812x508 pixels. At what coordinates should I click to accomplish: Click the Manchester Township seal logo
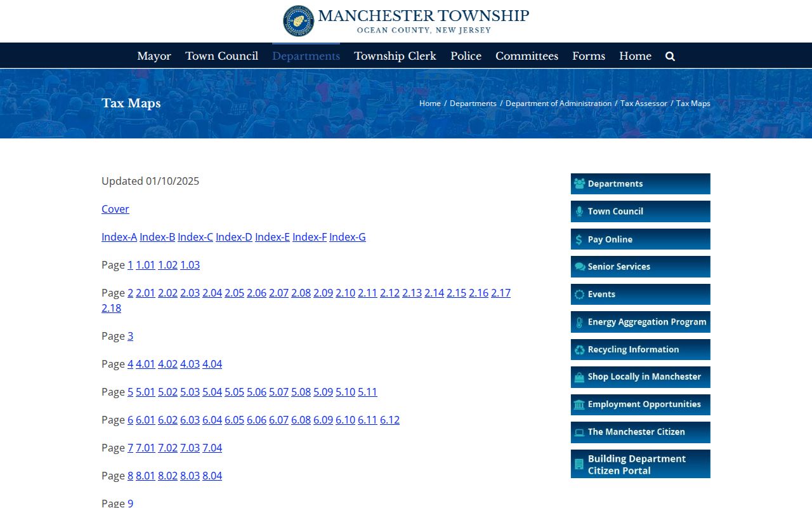click(x=298, y=21)
